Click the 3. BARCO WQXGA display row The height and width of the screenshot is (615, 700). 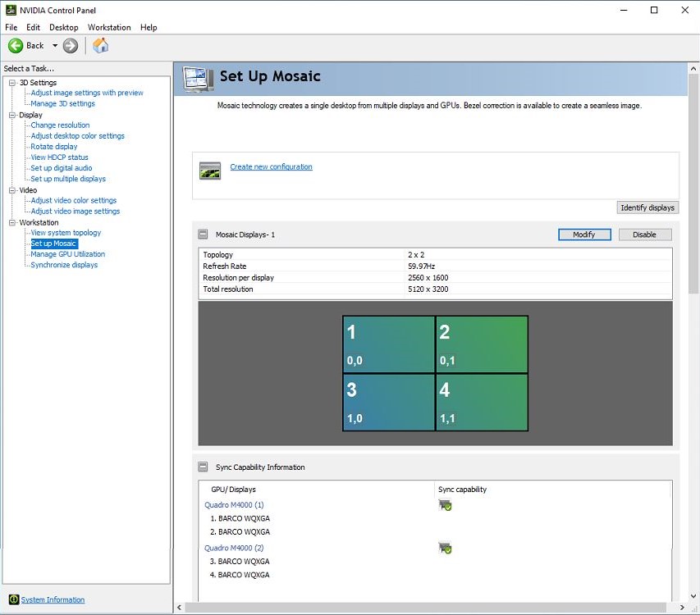point(240,562)
